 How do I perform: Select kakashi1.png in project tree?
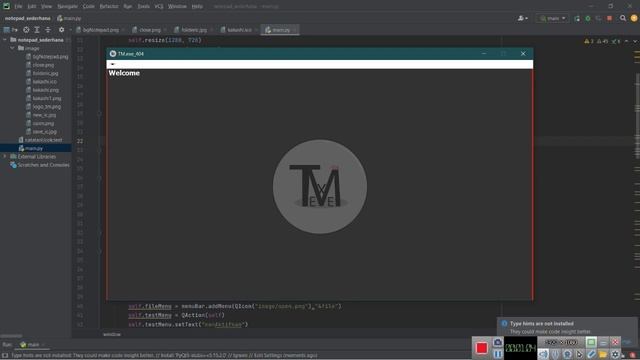[43, 98]
